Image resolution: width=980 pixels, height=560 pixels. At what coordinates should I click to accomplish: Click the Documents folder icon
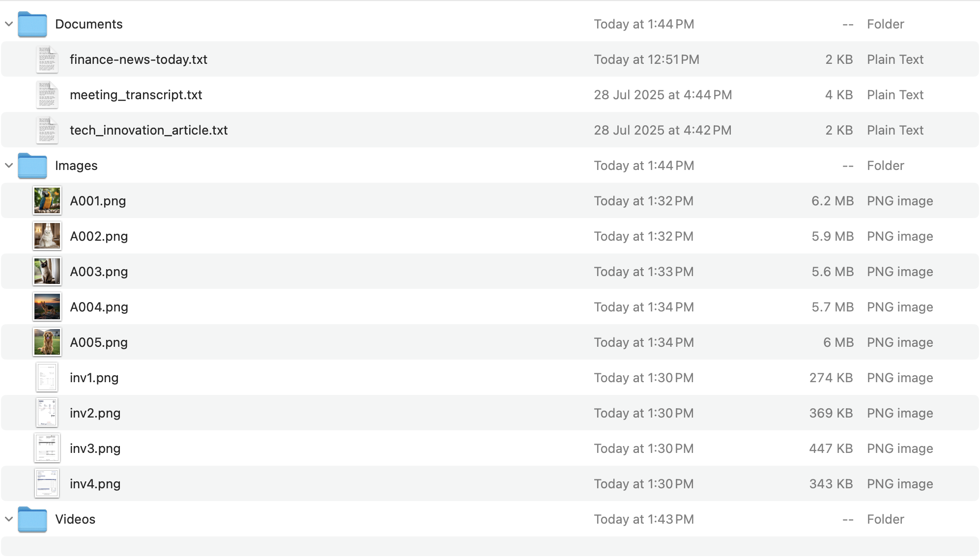(32, 25)
